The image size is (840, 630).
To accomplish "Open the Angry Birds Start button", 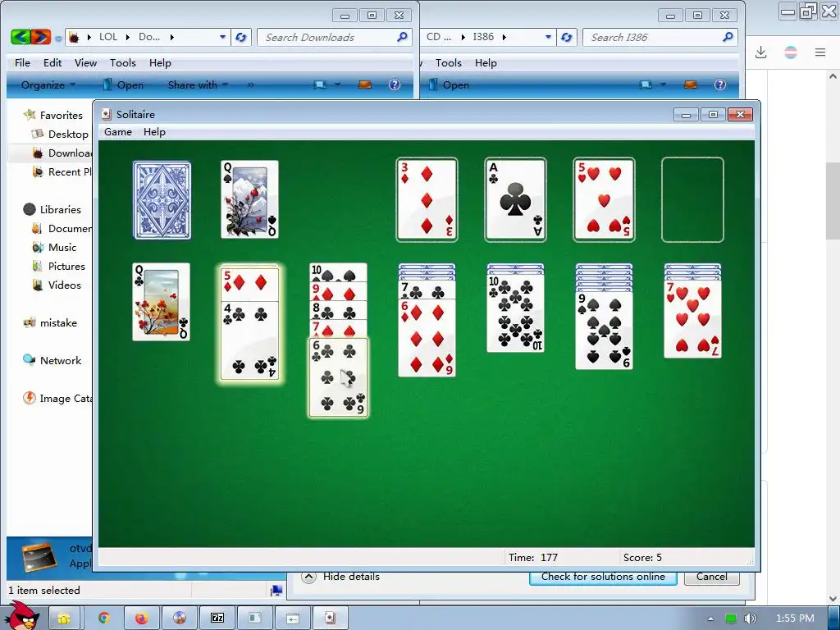I will click(22, 616).
